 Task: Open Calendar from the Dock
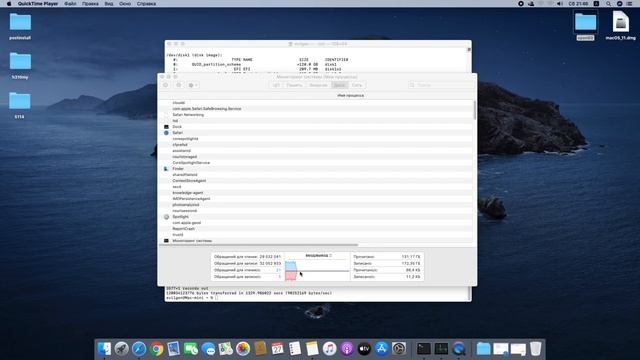(x=278, y=349)
